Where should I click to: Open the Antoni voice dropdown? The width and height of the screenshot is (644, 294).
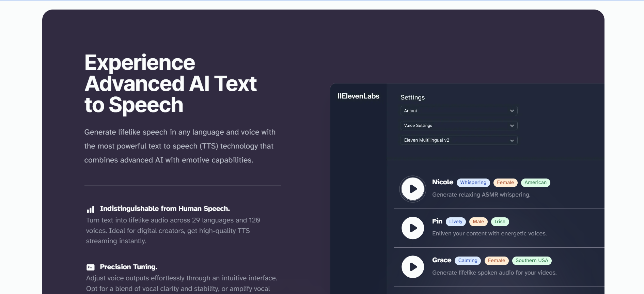pos(459,111)
